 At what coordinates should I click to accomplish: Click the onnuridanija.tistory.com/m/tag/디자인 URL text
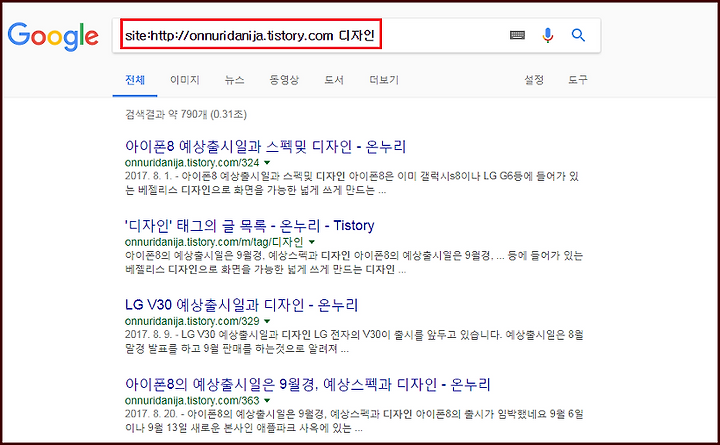214,242
